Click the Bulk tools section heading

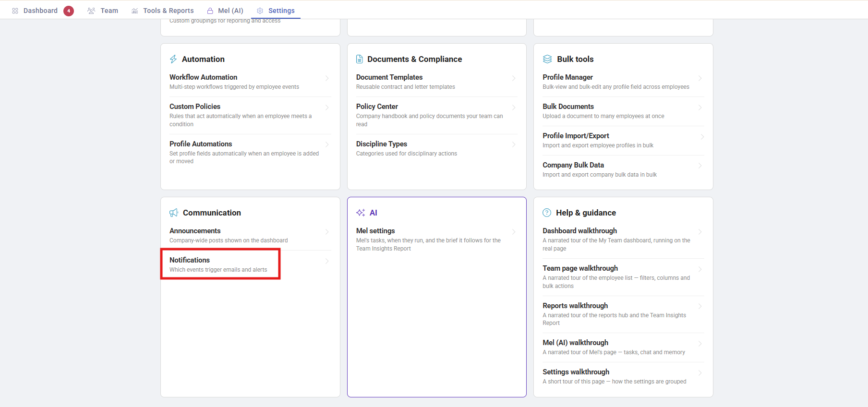point(575,59)
